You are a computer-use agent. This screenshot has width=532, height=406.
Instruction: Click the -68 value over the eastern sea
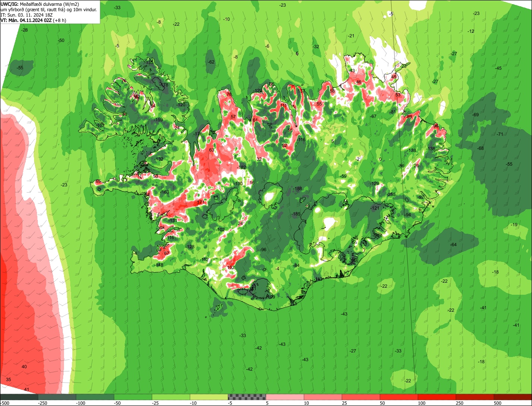pyautogui.click(x=481, y=148)
